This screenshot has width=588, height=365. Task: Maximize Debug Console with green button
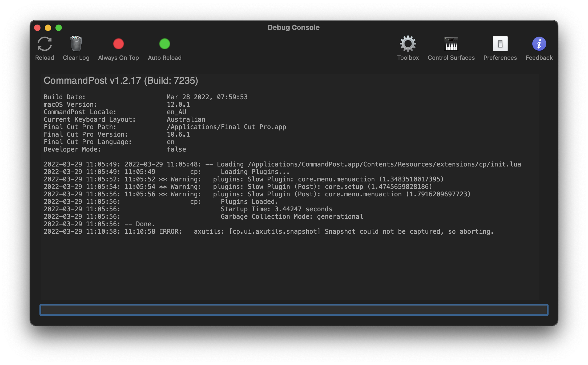(59, 28)
